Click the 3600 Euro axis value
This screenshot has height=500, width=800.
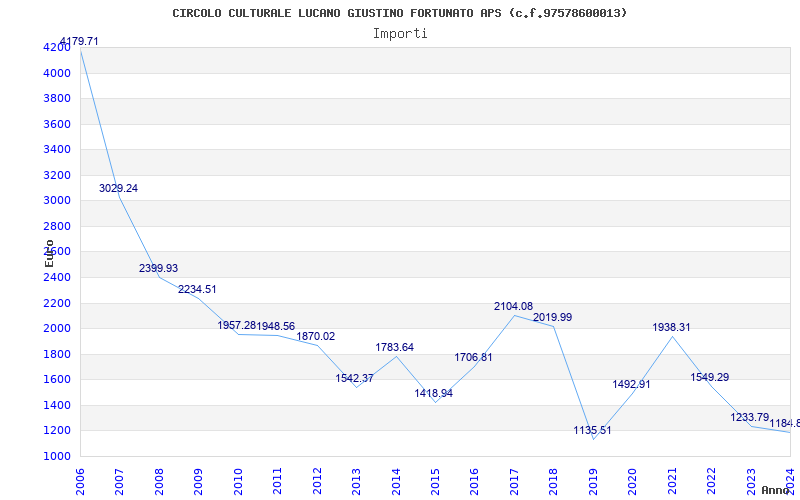pos(57,124)
